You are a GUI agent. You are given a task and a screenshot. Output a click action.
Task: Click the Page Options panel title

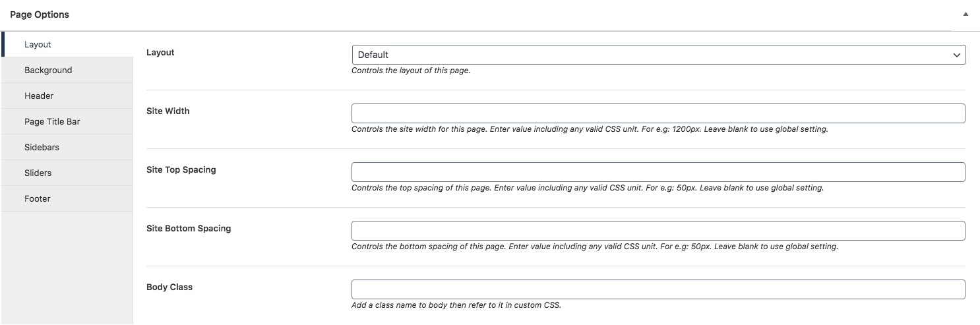pos(40,15)
